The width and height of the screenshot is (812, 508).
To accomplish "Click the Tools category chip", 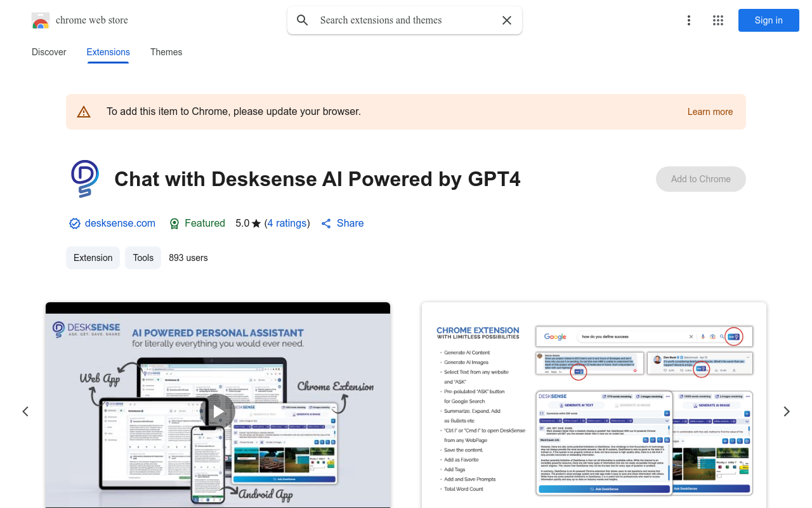I will coord(143,258).
